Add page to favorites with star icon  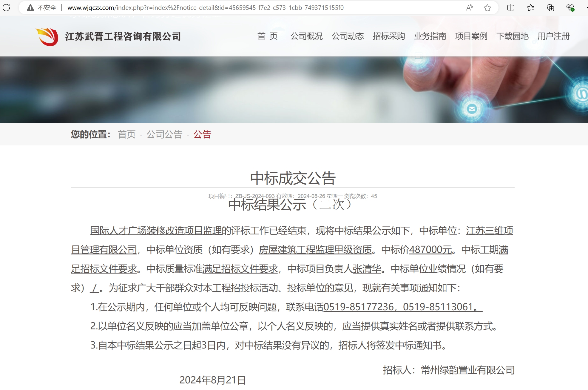pyautogui.click(x=487, y=8)
